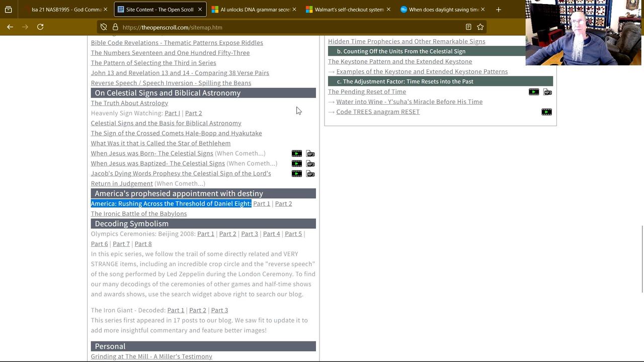Play video for Code TREES anagram RESET

546,112
